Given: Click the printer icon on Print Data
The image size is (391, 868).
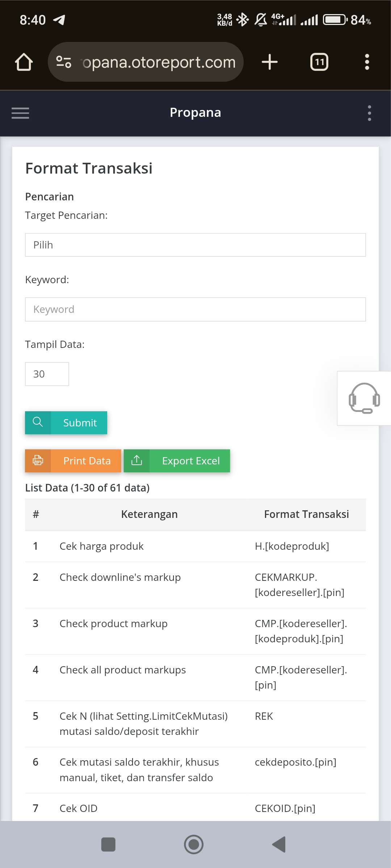Looking at the screenshot, I should 38,461.
